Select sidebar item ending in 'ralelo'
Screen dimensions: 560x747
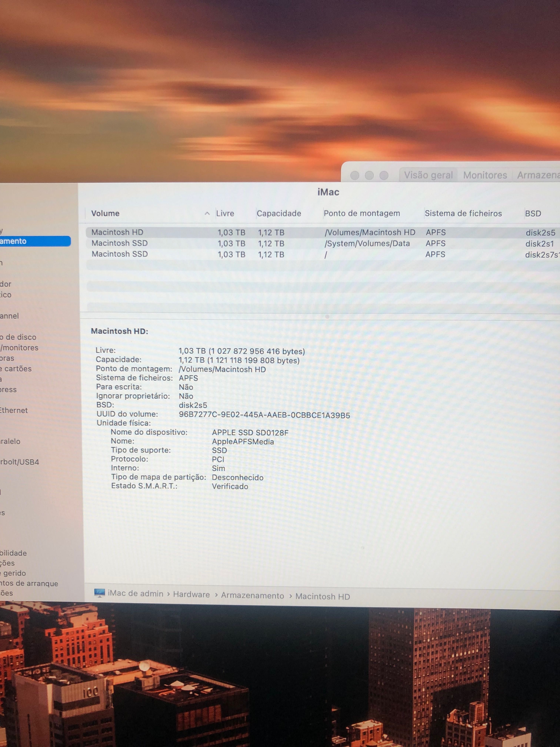[x=10, y=441]
